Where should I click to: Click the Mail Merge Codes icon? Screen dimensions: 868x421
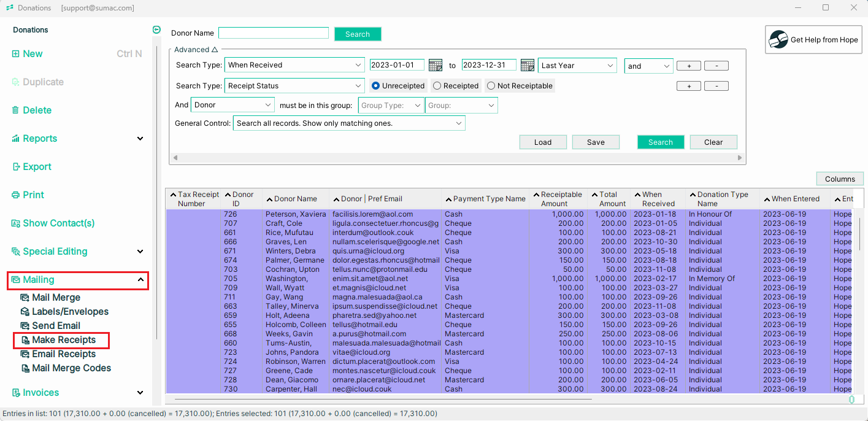(x=25, y=368)
